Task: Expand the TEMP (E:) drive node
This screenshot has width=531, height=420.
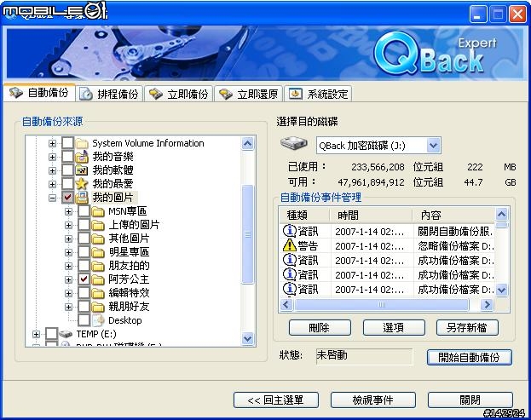Action: coord(36,334)
